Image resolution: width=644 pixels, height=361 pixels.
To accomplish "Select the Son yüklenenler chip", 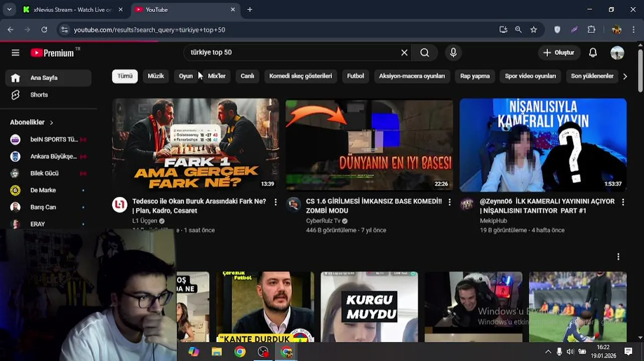I will pyautogui.click(x=592, y=76).
